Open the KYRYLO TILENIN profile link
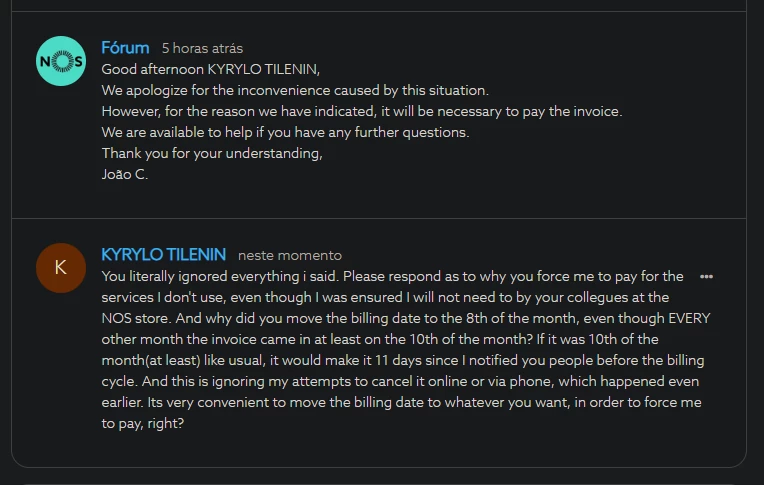 pos(164,255)
